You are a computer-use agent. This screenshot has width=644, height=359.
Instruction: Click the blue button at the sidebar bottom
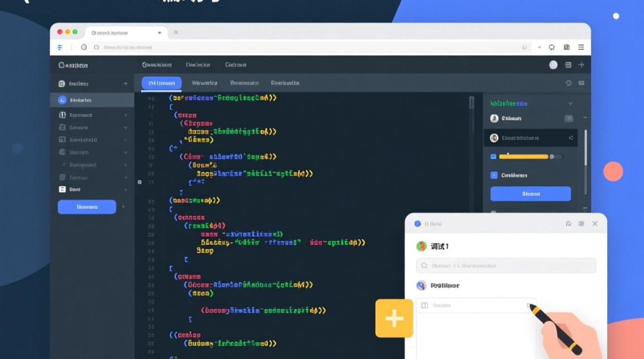pyautogui.click(x=87, y=207)
